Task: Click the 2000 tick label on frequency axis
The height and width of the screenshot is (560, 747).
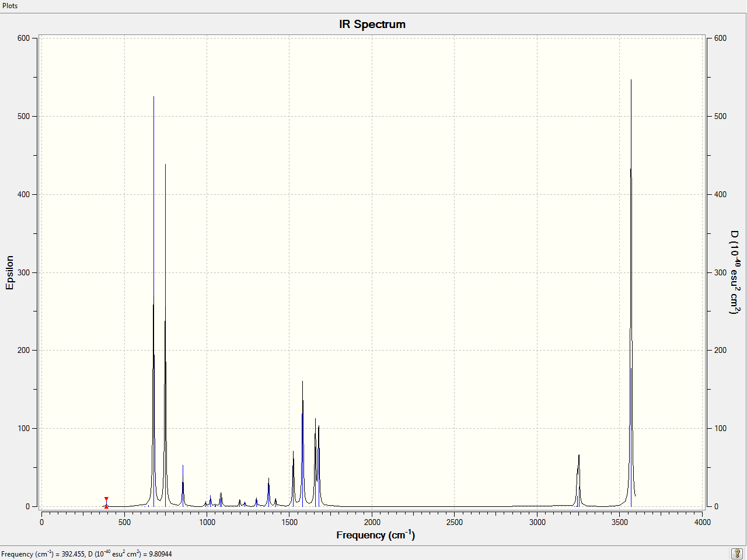Action: coord(372,522)
